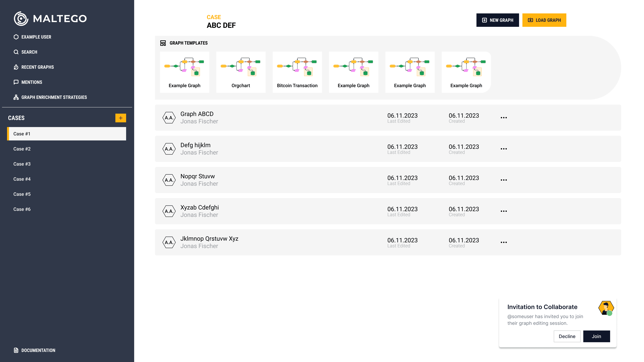Open the three-dot menu for Xyzab Cdefghi
This screenshot has width=644, height=362.
coord(503,211)
